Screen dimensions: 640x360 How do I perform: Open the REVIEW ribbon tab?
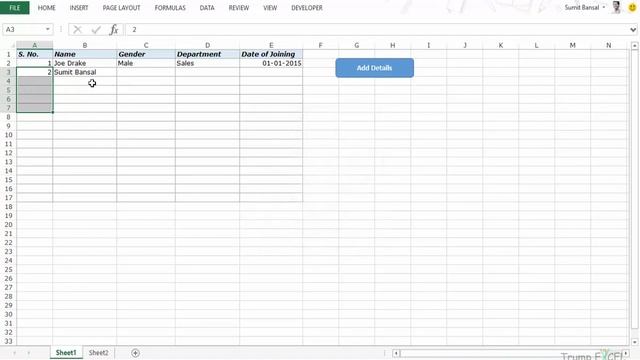(x=239, y=8)
